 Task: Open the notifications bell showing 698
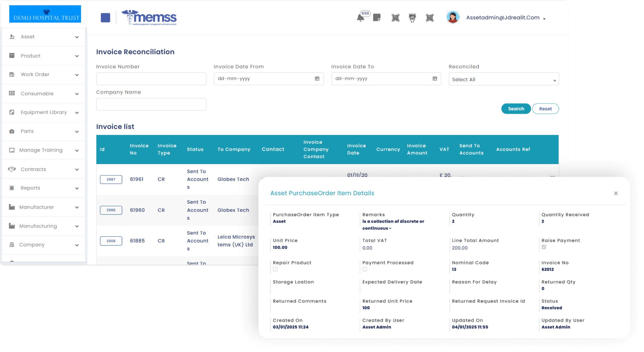click(x=360, y=18)
